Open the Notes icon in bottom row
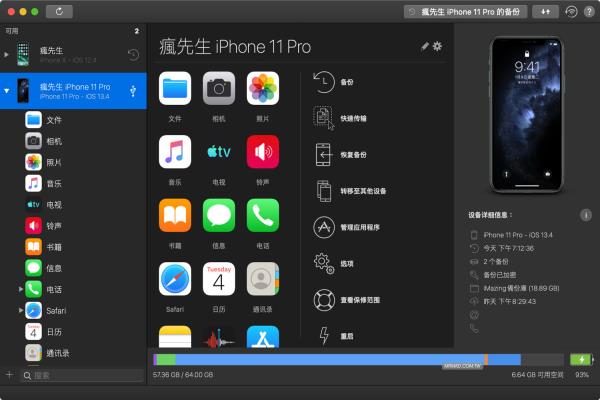Image resolution: width=600 pixels, height=400 pixels. [175, 337]
